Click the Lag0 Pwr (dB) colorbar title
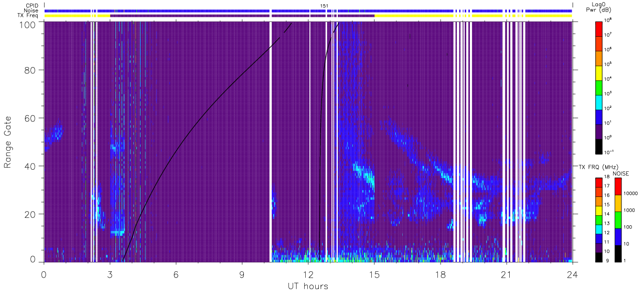The height and width of the screenshot is (297, 644). pyautogui.click(x=599, y=7)
